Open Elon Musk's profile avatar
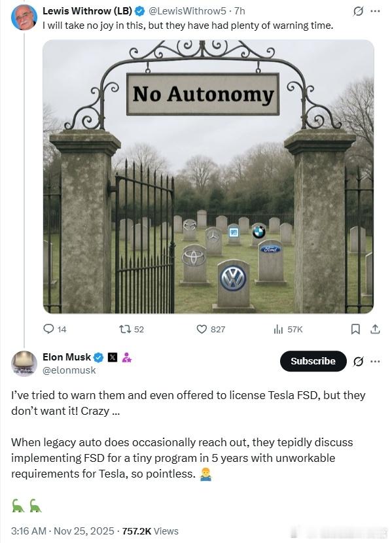Screen dimensions: 392x543 (x=24, y=364)
